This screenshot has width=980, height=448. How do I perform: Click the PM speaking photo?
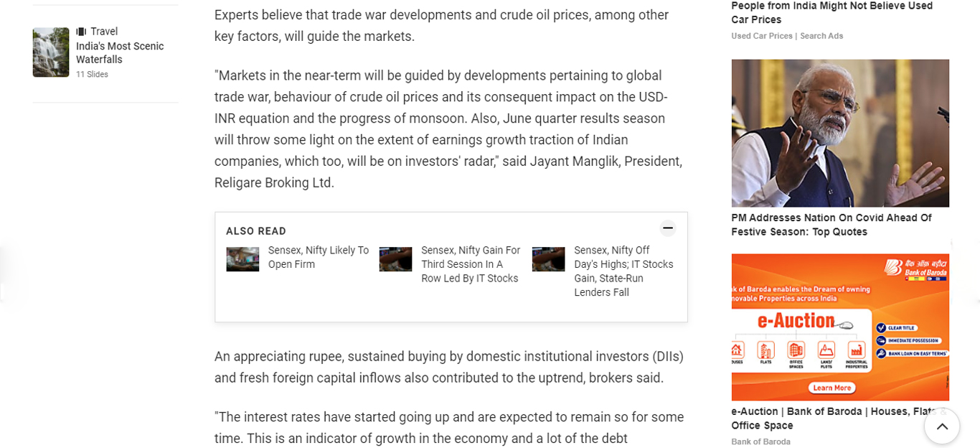point(839,134)
